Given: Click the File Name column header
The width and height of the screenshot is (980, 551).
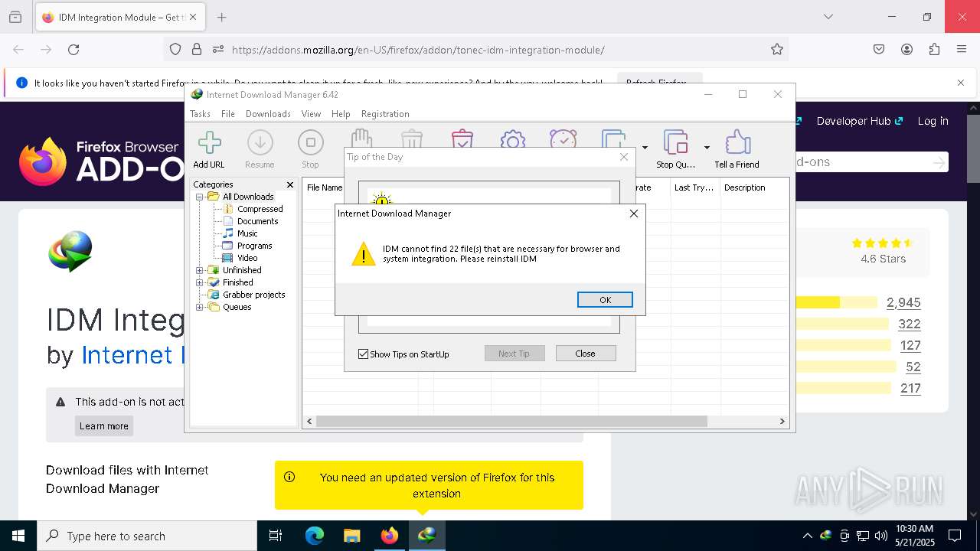Looking at the screenshot, I should pyautogui.click(x=325, y=187).
